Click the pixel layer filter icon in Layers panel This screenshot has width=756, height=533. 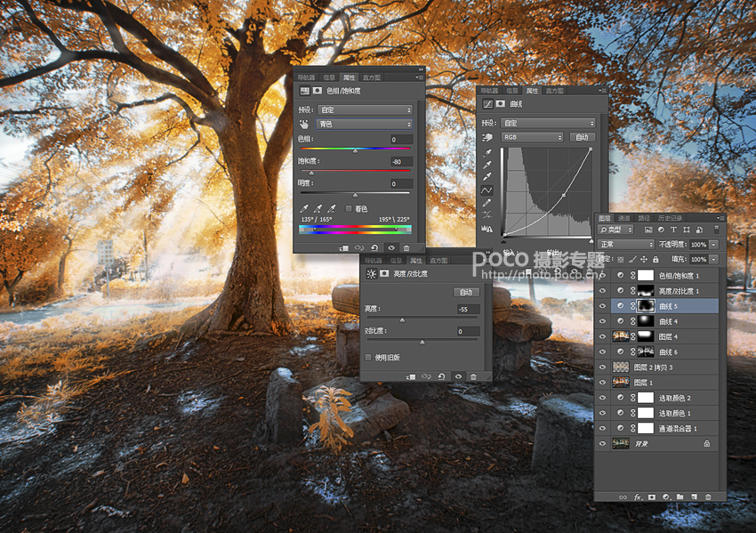(648, 230)
